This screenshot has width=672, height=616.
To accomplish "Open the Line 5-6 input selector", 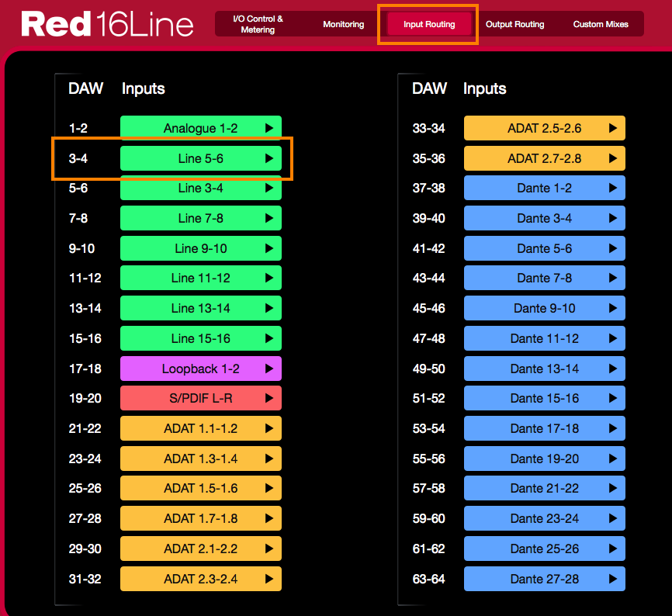I will [x=200, y=158].
